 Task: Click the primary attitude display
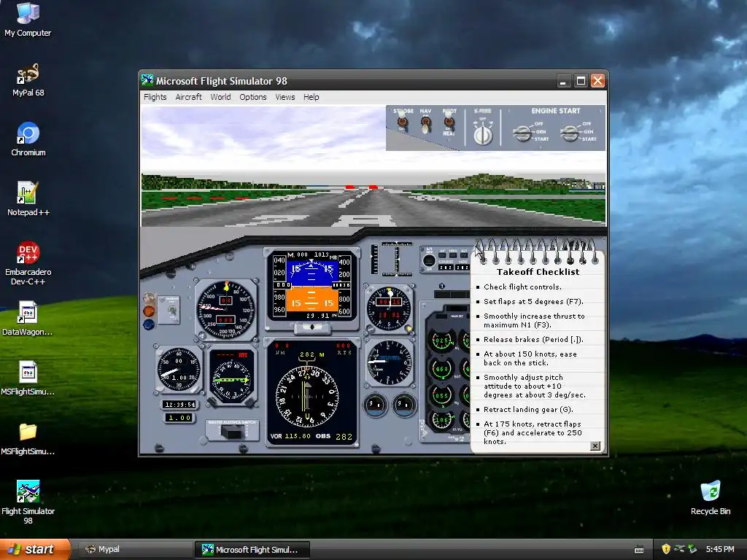[x=311, y=287]
